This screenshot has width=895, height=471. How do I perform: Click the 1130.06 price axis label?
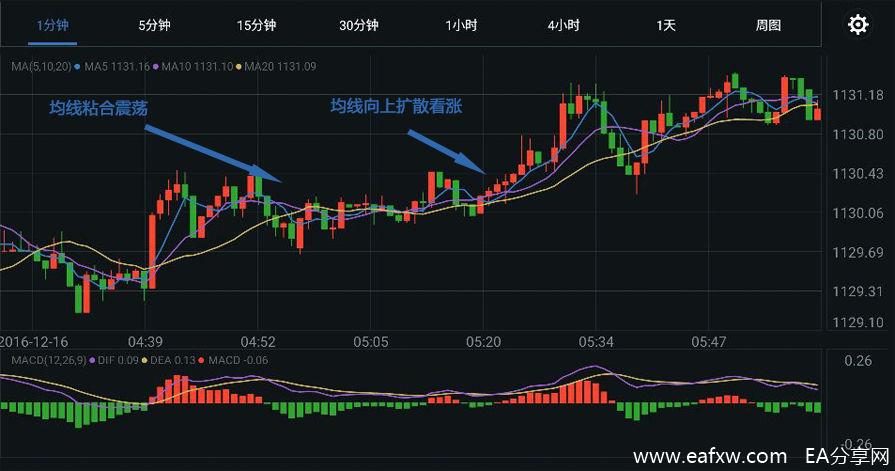(858, 213)
